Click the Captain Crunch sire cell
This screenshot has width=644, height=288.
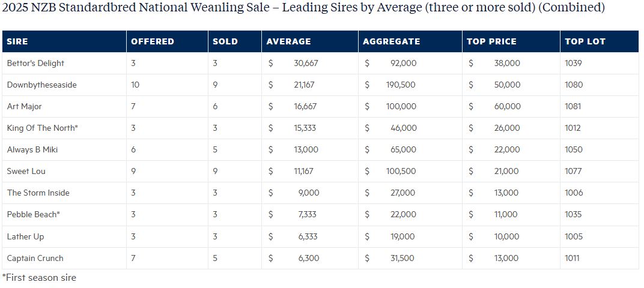click(x=35, y=258)
